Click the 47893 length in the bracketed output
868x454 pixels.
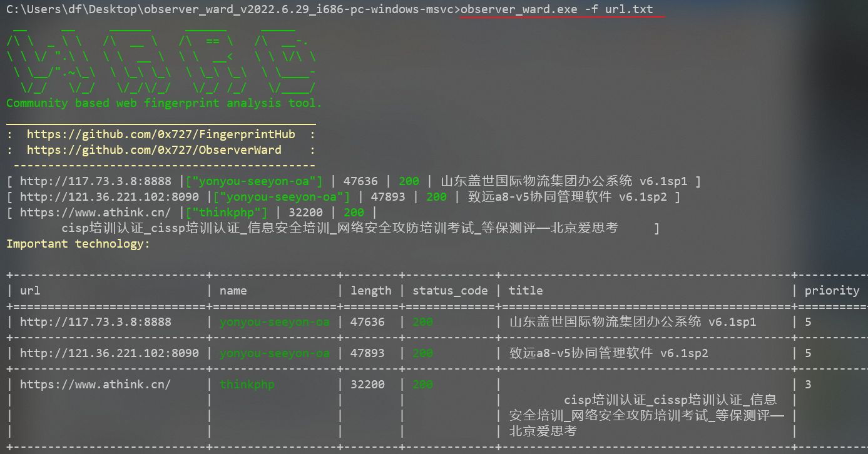click(x=388, y=197)
